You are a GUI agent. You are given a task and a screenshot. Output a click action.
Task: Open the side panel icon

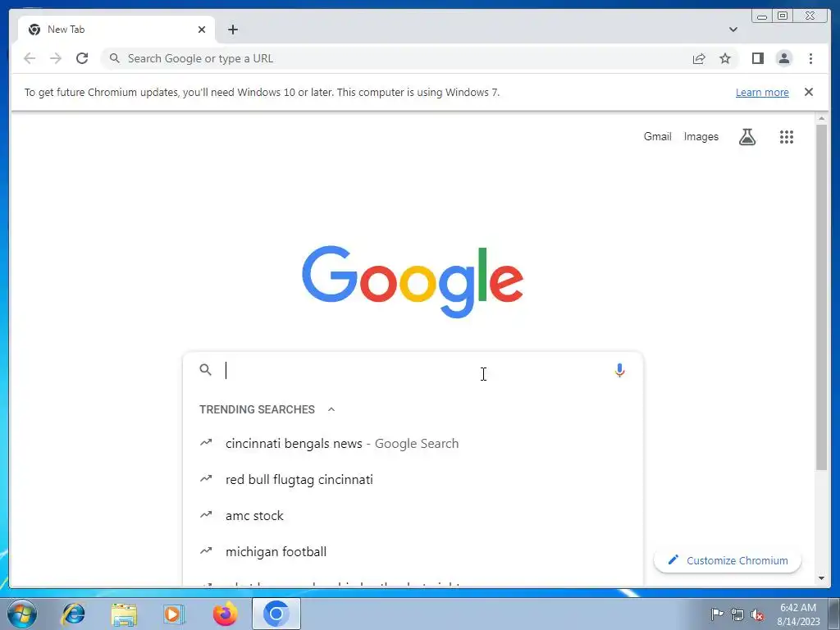pos(757,58)
